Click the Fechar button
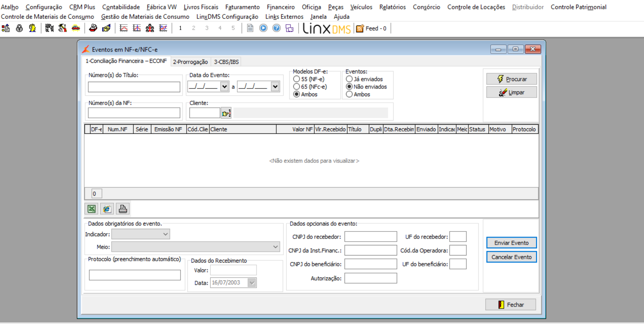644x324 pixels. tap(511, 305)
